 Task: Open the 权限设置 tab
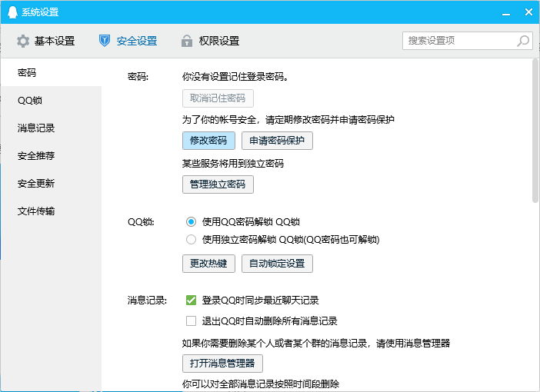pos(210,41)
